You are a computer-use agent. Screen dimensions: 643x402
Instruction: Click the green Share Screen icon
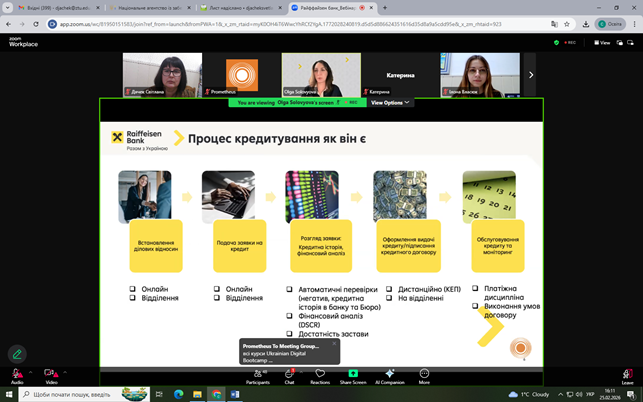coord(353,374)
